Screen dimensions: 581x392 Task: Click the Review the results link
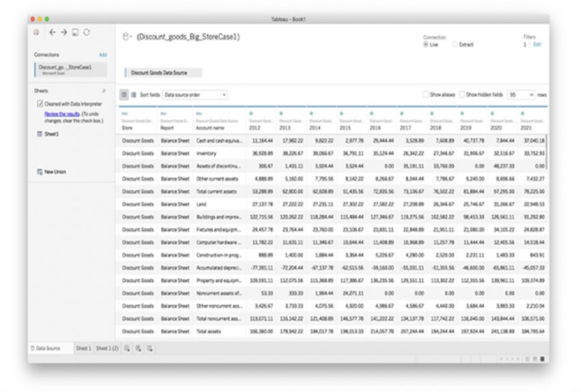click(x=62, y=114)
